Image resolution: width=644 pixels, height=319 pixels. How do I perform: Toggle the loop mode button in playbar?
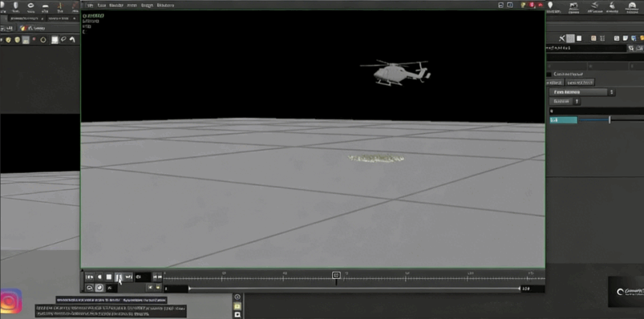(90, 288)
